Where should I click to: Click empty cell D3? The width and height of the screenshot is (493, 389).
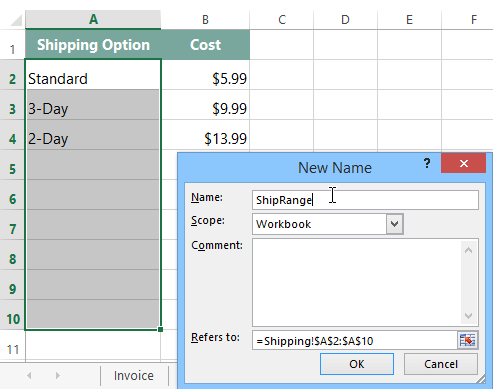tap(345, 105)
